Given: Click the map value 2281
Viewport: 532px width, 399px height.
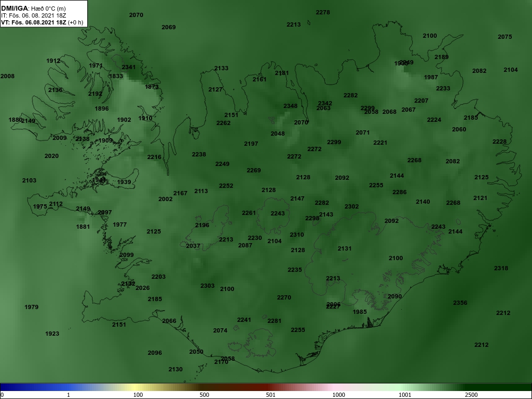Looking at the screenshot, I should 275,321.
